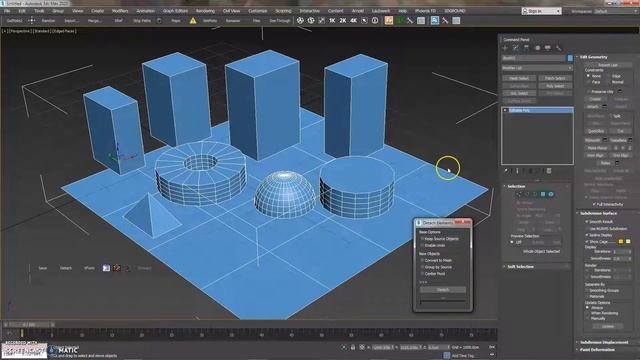The width and height of the screenshot is (640, 360).
Task: Collapse the Subdivision Surface rollout
Action: (598, 213)
